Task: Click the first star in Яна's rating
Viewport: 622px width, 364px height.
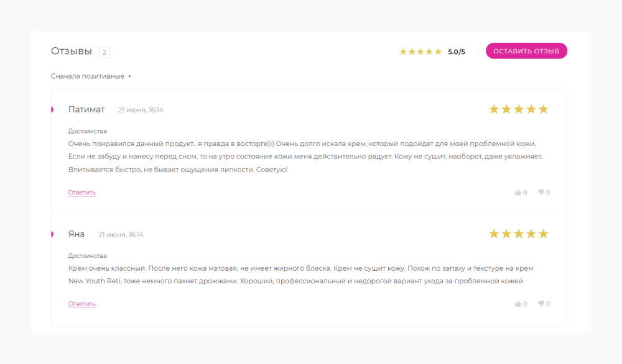Action: (494, 234)
